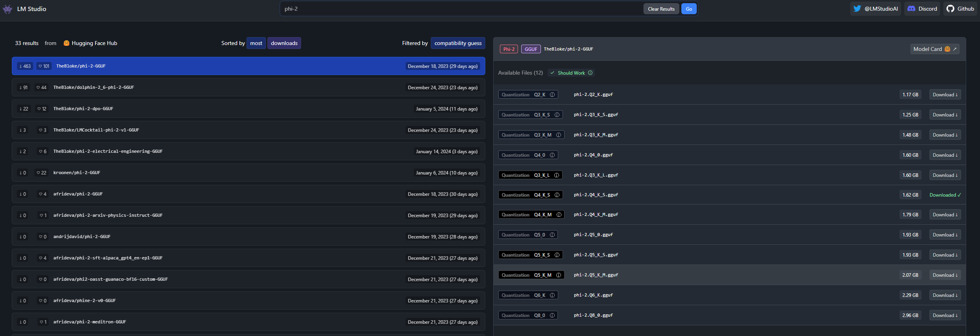The height and width of the screenshot is (336, 980).
Task: Show info for Q3_K_M quantization
Action: pyautogui.click(x=559, y=135)
